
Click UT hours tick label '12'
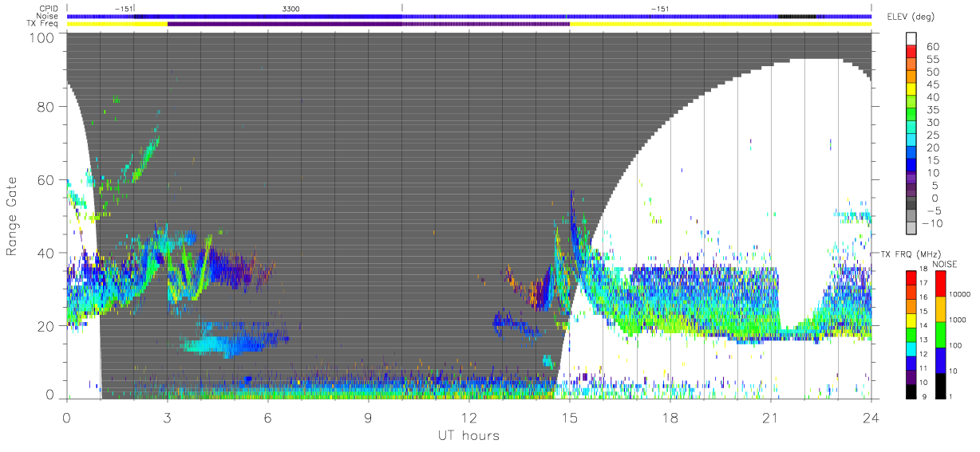(468, 418)
